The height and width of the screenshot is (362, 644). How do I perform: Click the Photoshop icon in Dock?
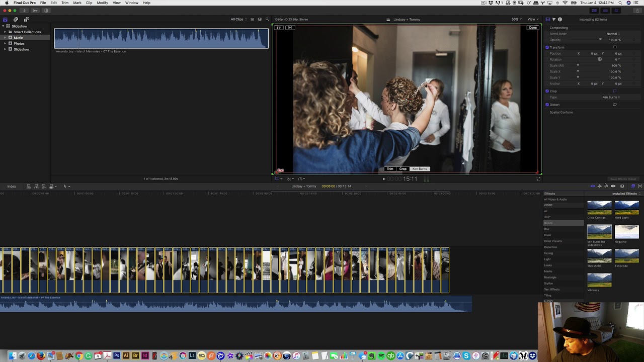click(x=116, y=356)
